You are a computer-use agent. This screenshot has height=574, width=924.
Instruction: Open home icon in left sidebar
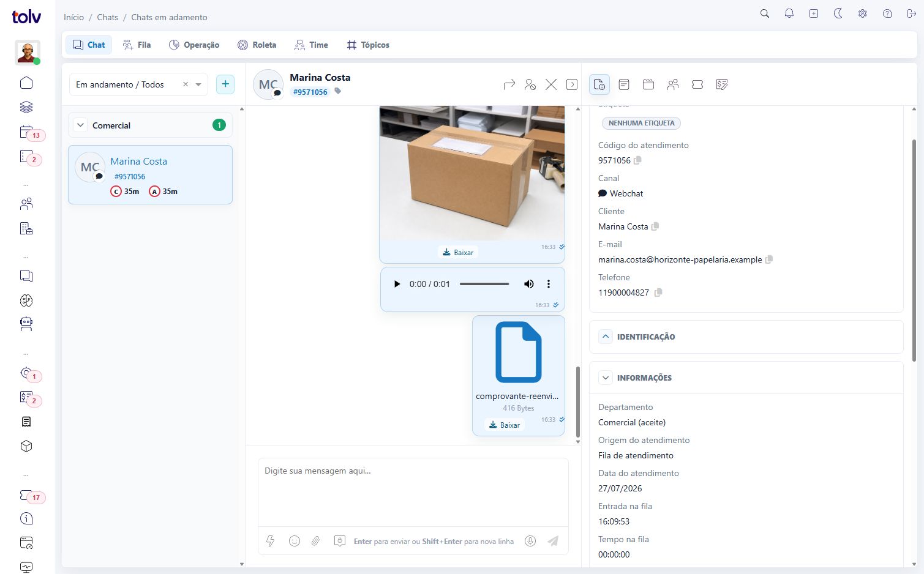pos(26,83)
